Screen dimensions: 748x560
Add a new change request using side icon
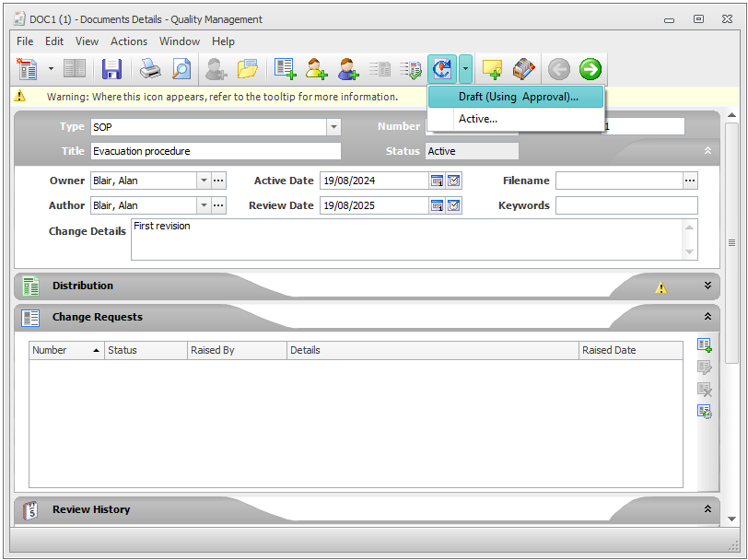point(705,345)
